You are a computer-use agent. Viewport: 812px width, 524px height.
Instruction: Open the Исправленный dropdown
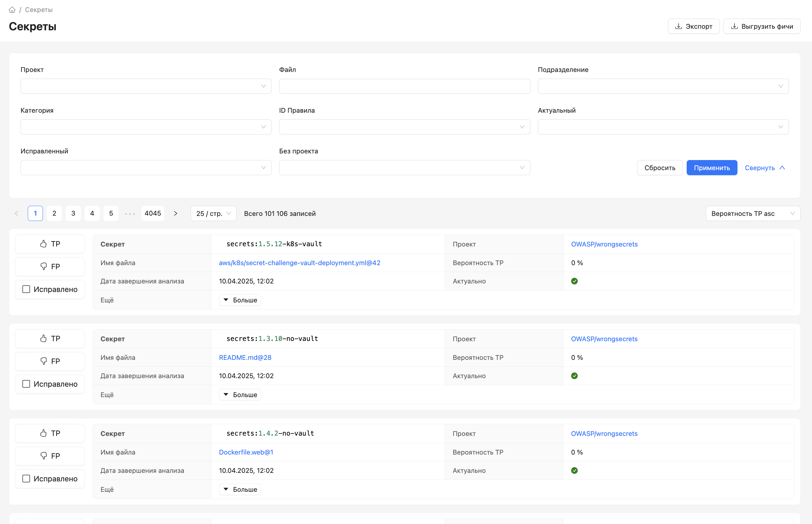point(146,168)
